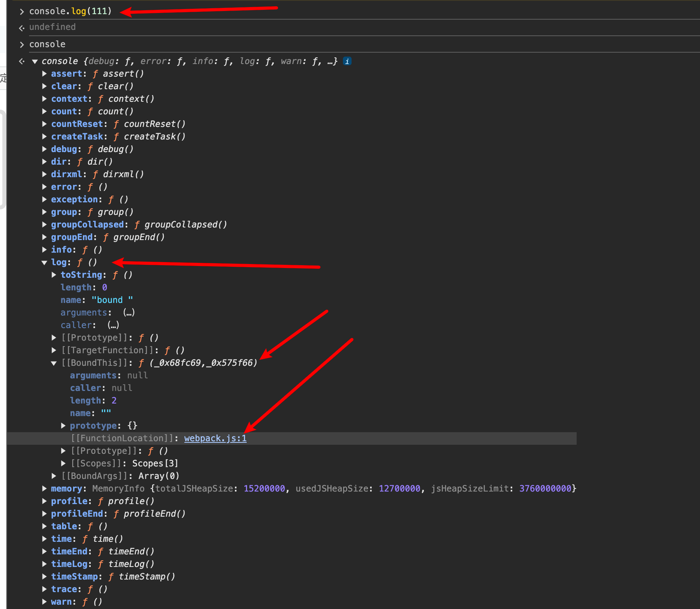Expand the [[TargetFunction]] internal property
Screen dimensions: 700x609
(x=54, y=350)
